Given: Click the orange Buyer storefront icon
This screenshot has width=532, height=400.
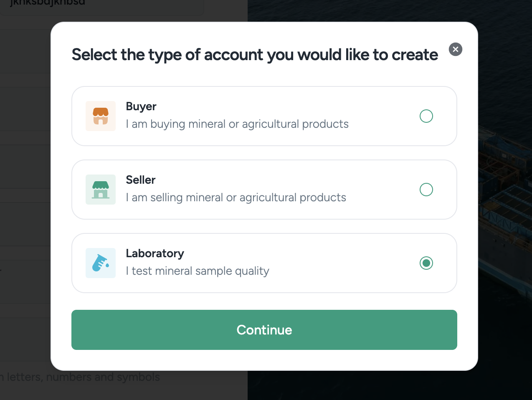Looking at the screenshot, I should tap(101, 116).
